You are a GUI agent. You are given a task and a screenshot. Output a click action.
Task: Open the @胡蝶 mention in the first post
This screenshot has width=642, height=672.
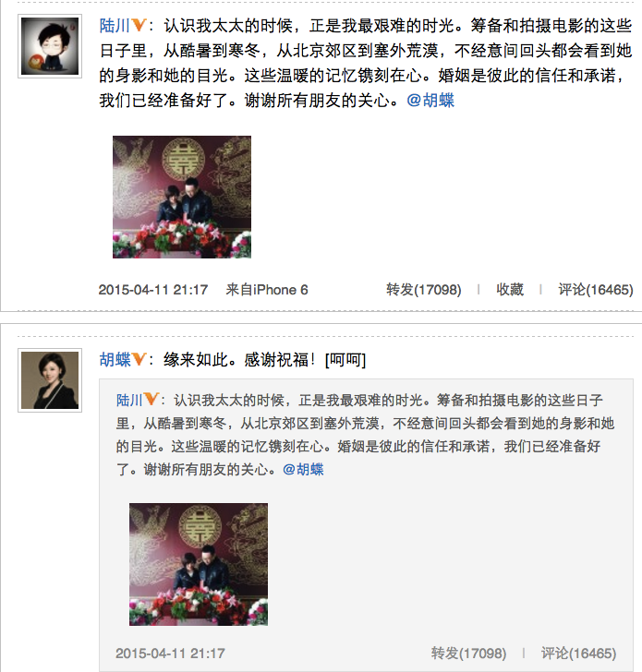pyautogui.click(x=430, y=101)
